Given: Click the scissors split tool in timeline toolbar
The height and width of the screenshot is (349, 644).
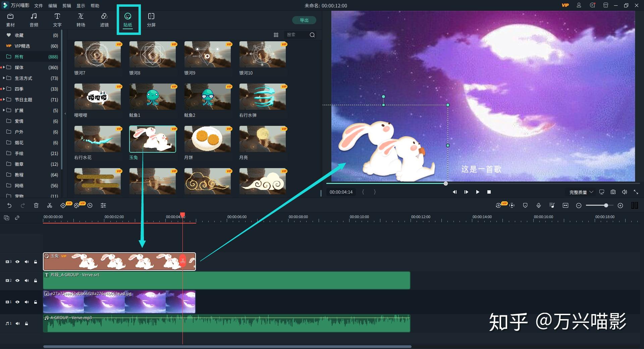Looking at the screenshot, I should 50,205.
